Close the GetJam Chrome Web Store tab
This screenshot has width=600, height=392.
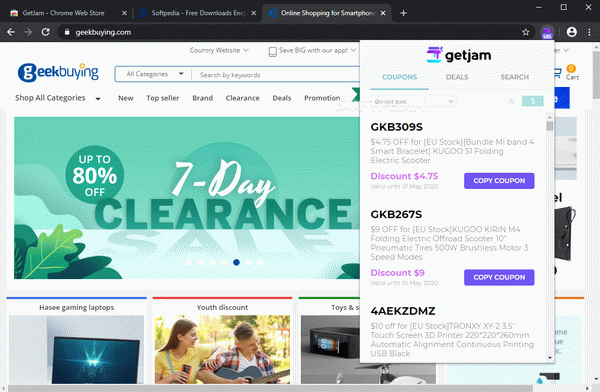[x=124, y=13]
